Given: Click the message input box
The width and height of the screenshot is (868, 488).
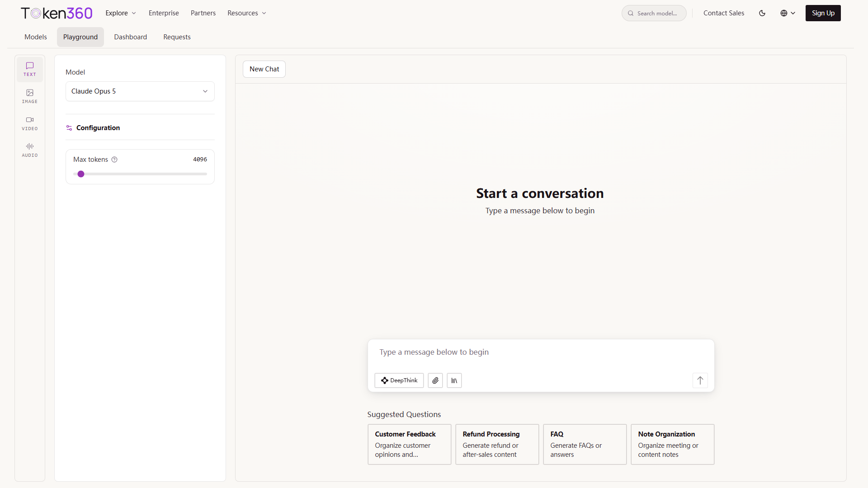Looking at the screenshot, I should (541, 352).
